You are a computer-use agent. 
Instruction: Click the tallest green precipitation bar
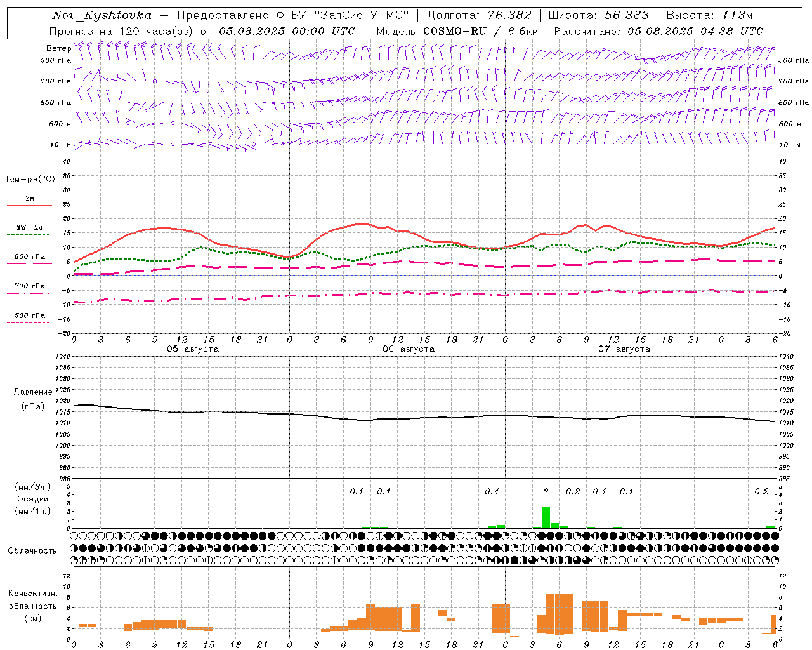(546, 517)
